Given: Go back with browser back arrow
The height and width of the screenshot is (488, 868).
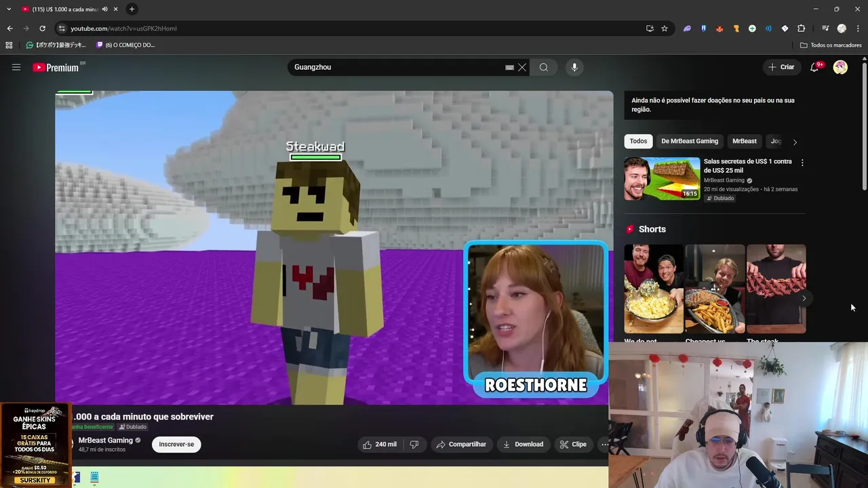Looking at the screenshot, I should click(9, 28).
